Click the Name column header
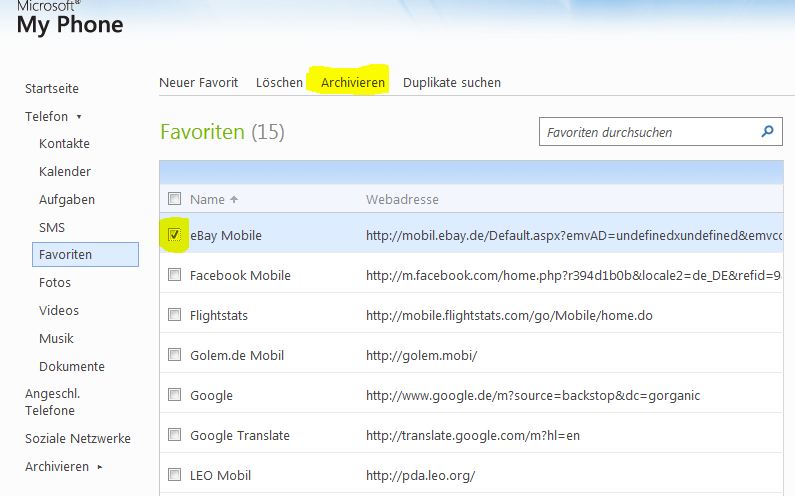 point(207,199)
